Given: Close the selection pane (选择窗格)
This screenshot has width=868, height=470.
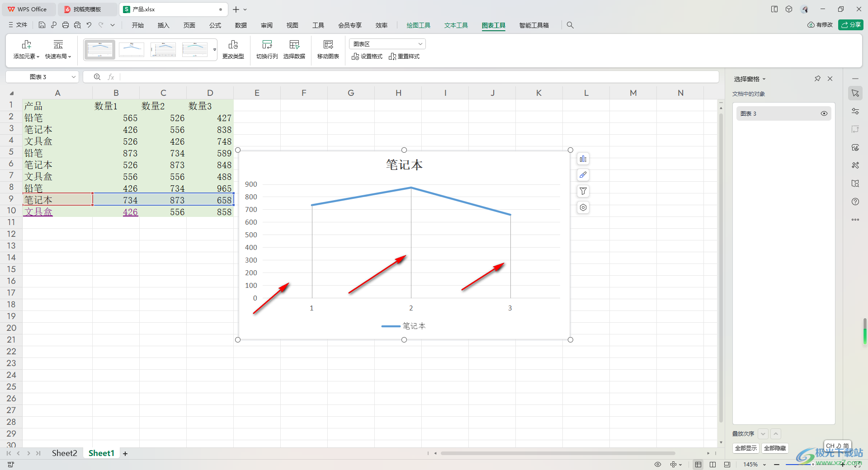Looking at the screenshot, I should [830, 79].
